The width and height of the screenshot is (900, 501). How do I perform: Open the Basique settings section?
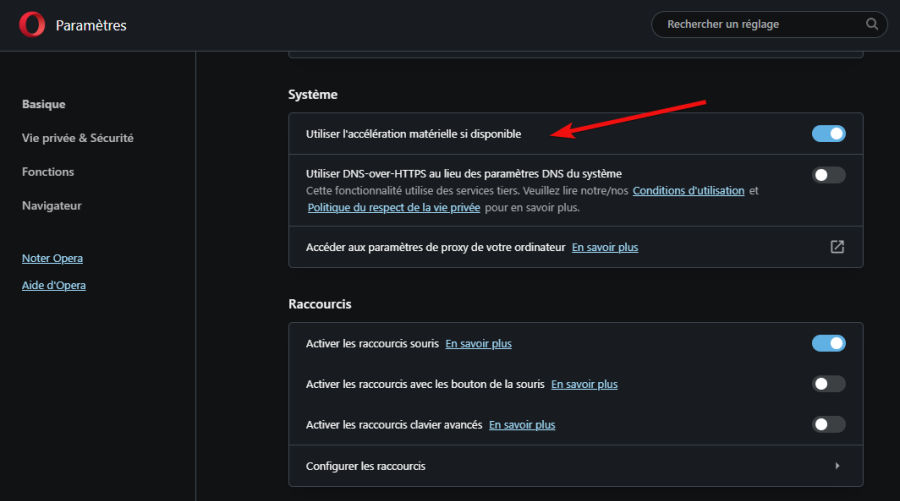(x=44, y=104)
